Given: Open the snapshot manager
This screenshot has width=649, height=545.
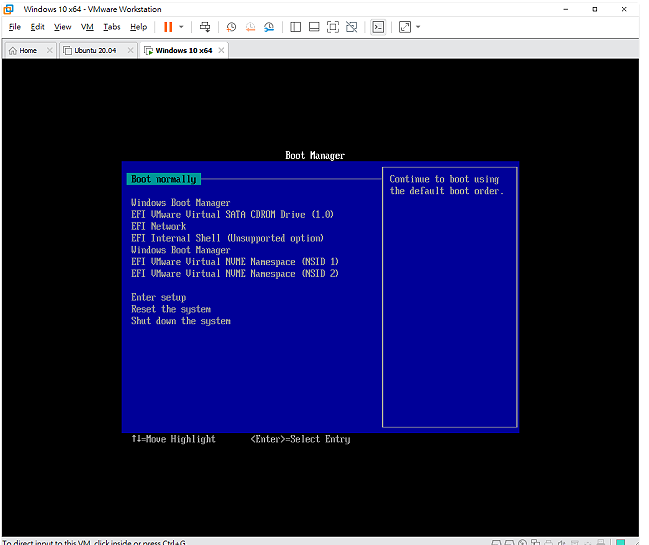Looking at the screenshot, I should coord(269,27).
